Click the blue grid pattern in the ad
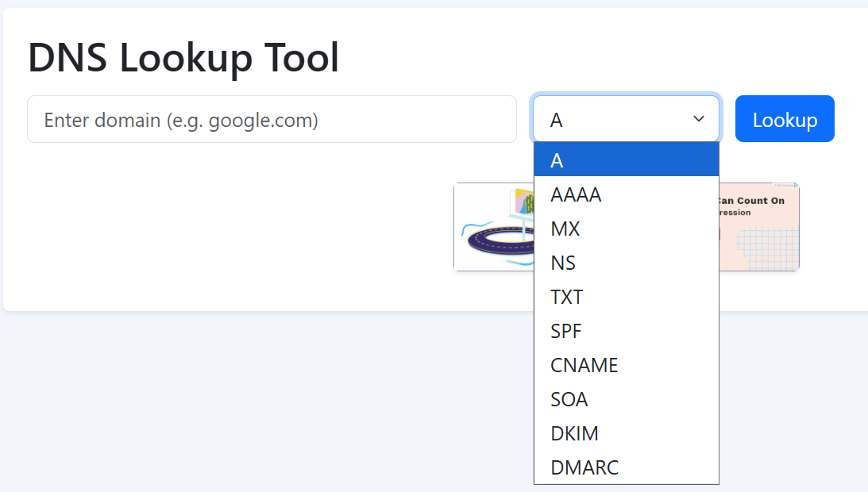Image resolution: width=868 pixels, height=492 pixels. (x=766, y=246)
